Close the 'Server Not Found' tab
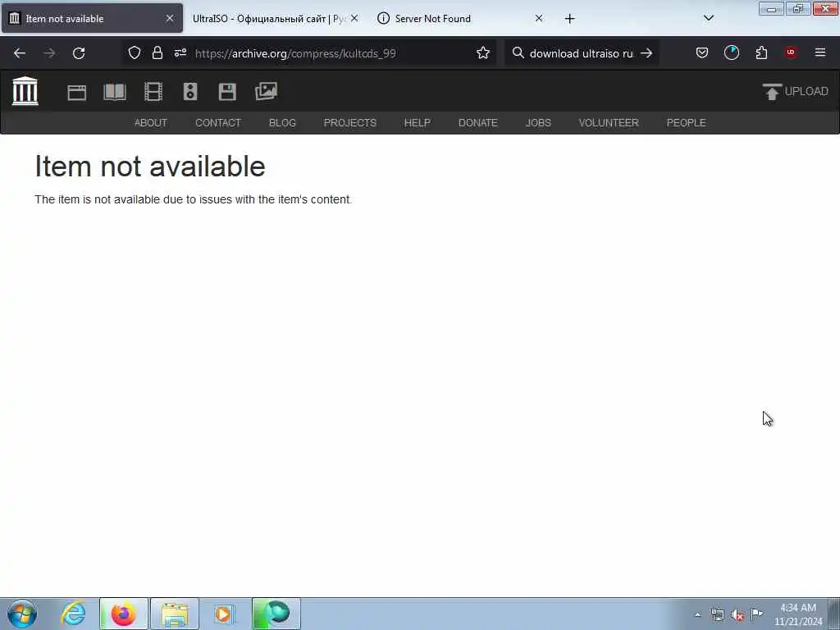840x630 pixels. (539, 18)
